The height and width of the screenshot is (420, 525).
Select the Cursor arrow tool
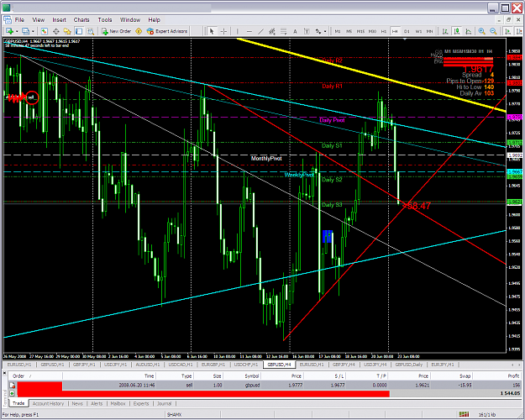(x=212, y=31)
